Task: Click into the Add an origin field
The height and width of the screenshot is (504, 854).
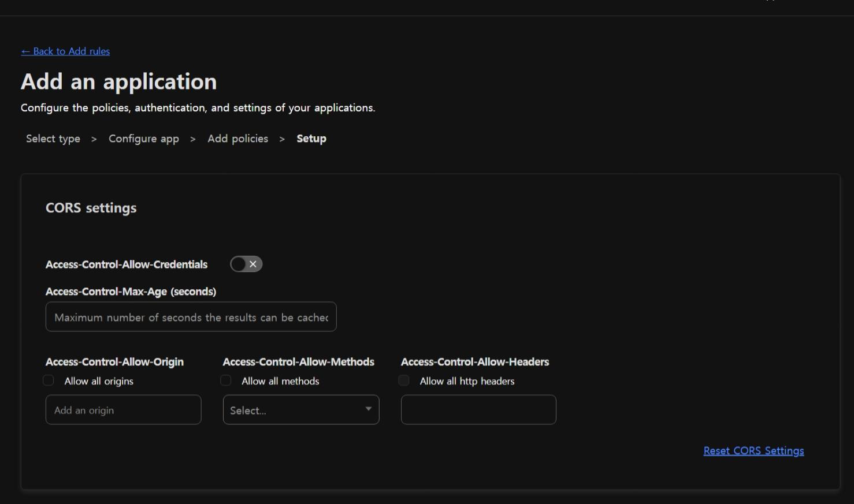Action: click(123, 410)
